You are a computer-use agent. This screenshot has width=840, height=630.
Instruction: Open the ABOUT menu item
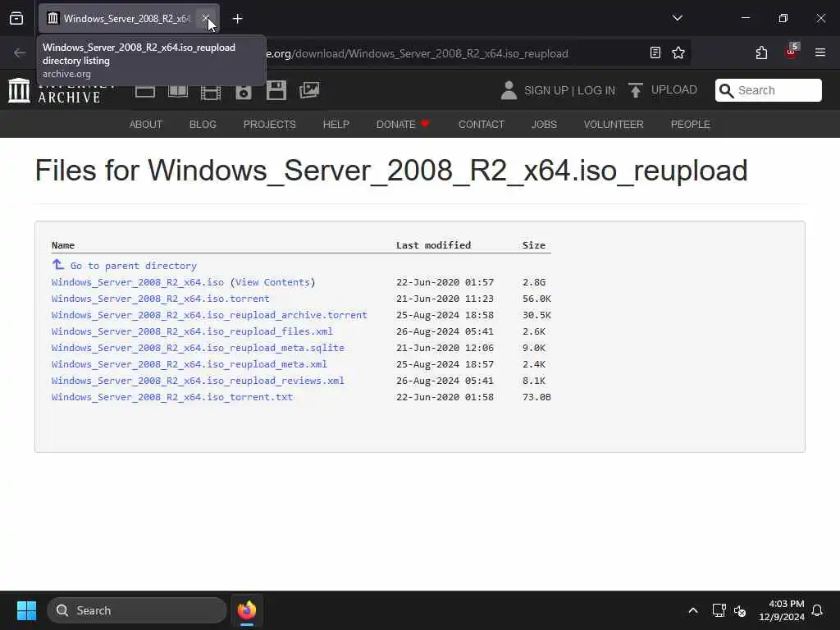point(146,125)
